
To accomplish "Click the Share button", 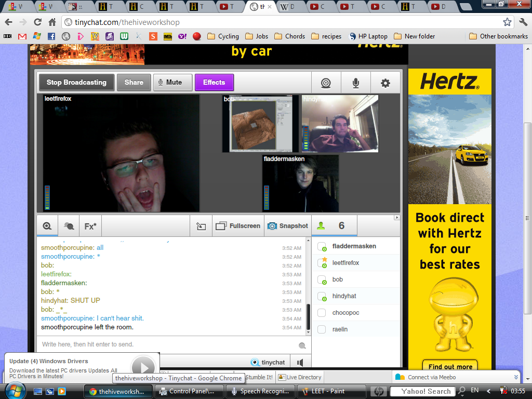I will [x=134, y=83].
